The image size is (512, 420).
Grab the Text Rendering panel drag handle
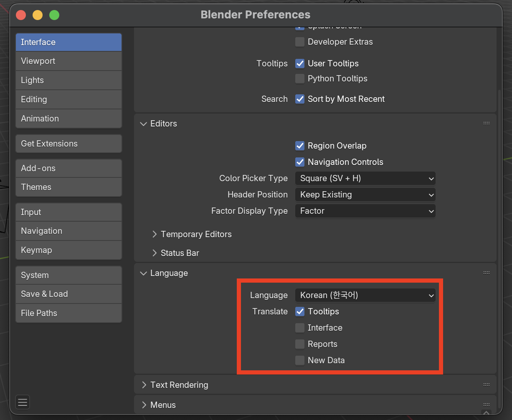486,385
